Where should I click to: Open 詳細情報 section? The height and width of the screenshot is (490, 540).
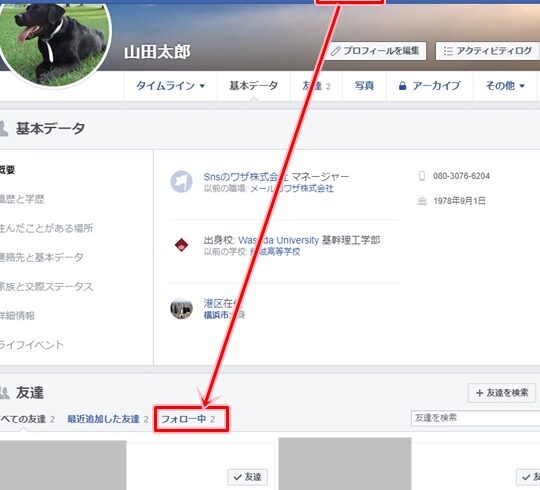tap(17, 315)
